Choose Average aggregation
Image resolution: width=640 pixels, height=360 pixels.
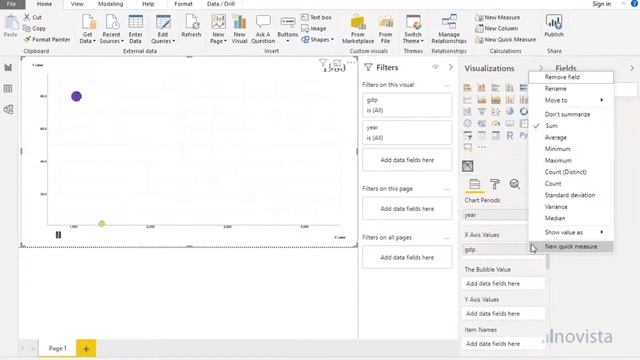point(571,138)
